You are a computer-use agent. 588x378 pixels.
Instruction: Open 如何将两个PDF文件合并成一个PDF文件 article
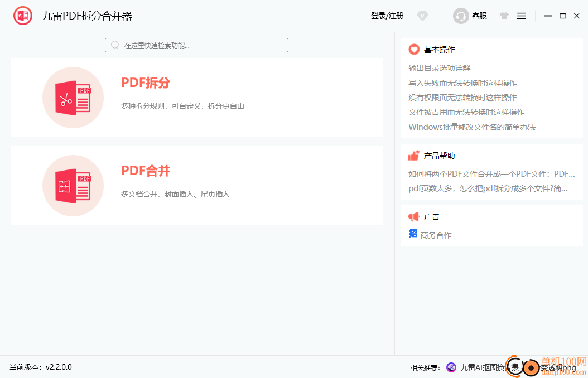tap(491, 174)
